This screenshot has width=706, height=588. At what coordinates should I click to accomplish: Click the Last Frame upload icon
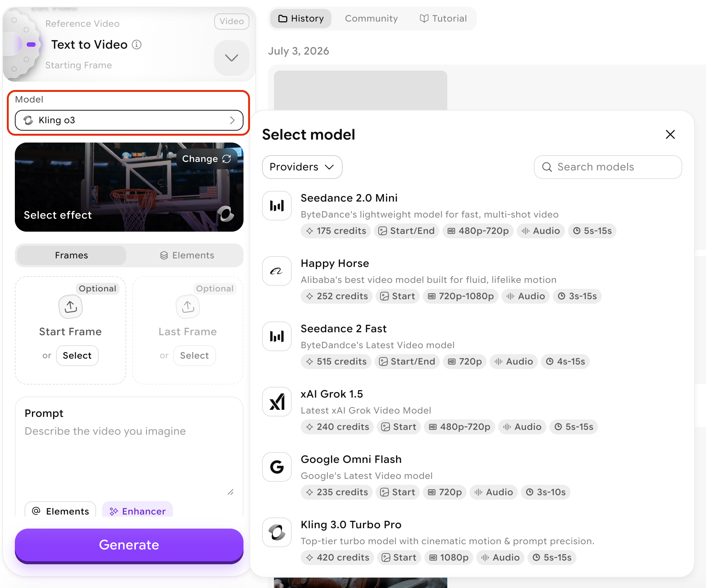[188, 307]
